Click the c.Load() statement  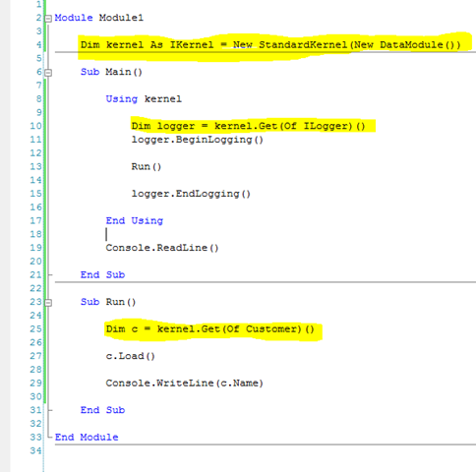coord(130,356)
